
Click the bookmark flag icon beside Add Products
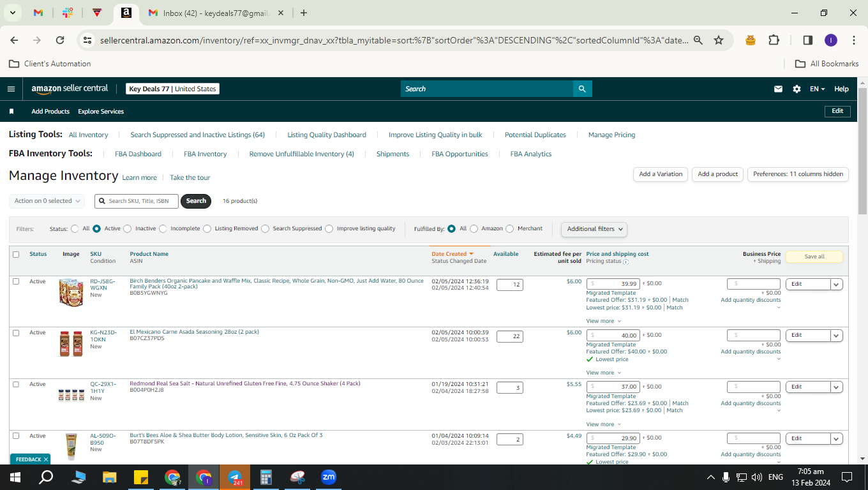click(x=11, y=111)
